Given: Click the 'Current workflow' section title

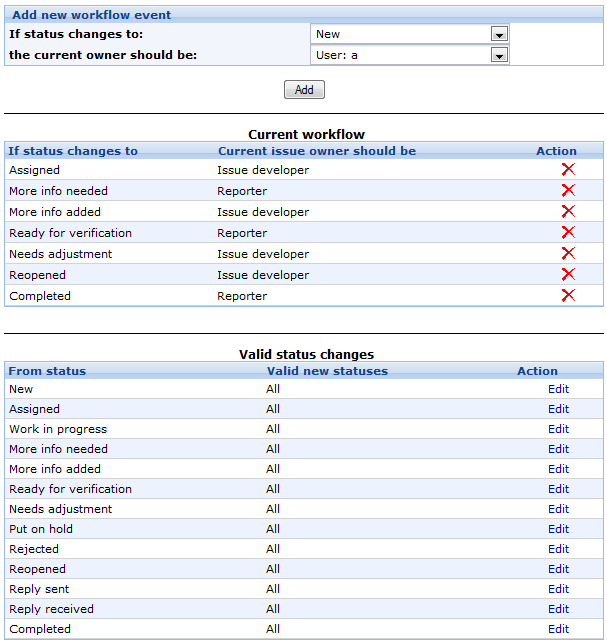Looking at the screenshot, I should click(306, 134).
